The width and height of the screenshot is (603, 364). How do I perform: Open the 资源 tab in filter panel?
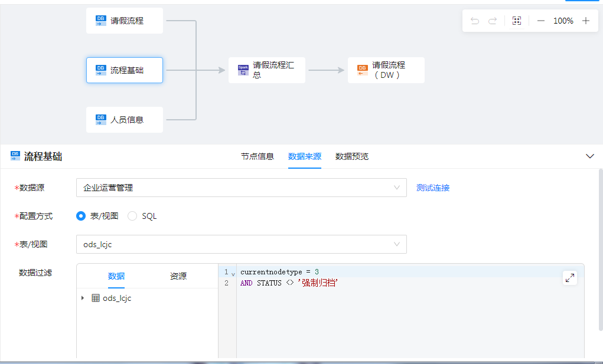pyautogui.click(x=178, y=276)
